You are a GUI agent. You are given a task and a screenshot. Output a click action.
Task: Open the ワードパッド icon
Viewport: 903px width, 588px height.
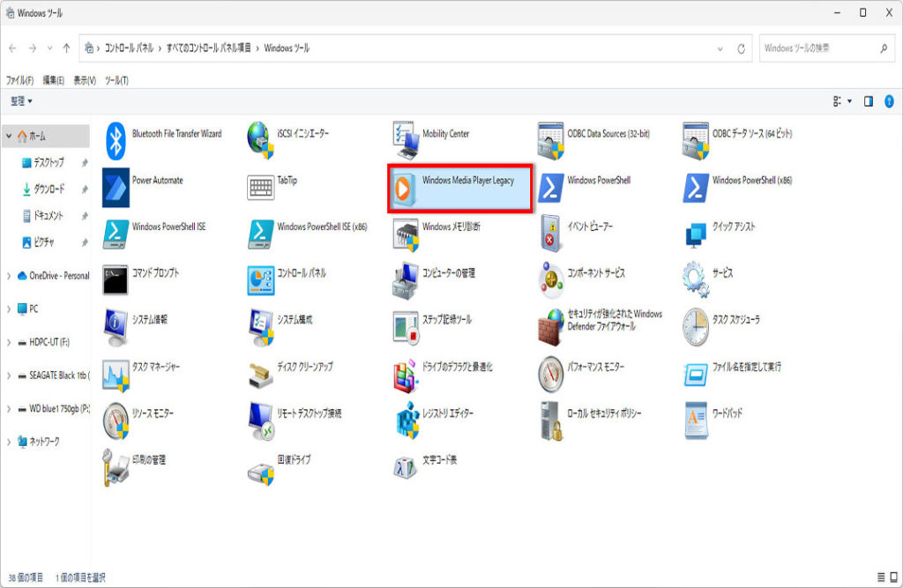click(x=696, y=420)
